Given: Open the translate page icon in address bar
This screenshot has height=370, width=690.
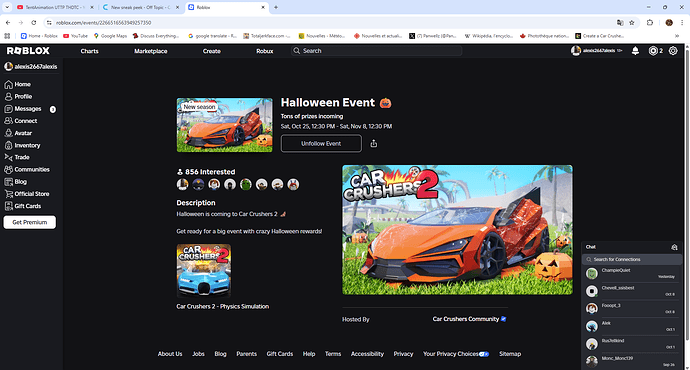Looking at the screenshot, I should 620,22.
